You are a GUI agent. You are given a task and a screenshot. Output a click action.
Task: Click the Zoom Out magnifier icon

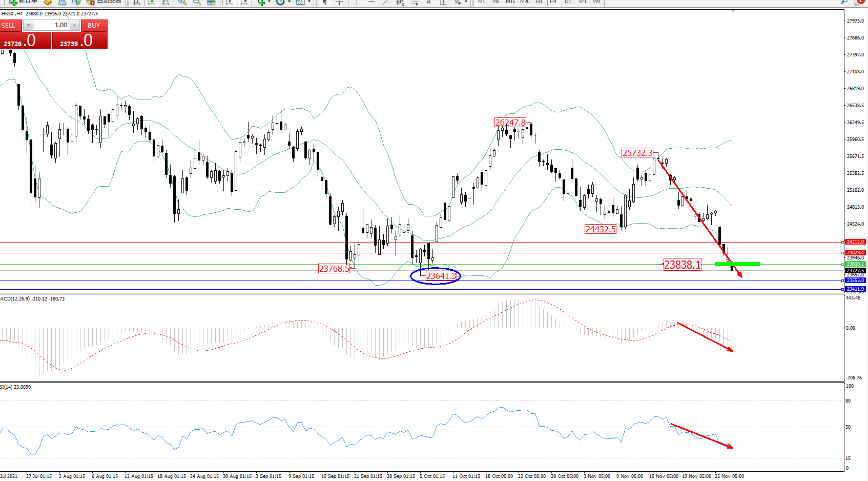197,2
